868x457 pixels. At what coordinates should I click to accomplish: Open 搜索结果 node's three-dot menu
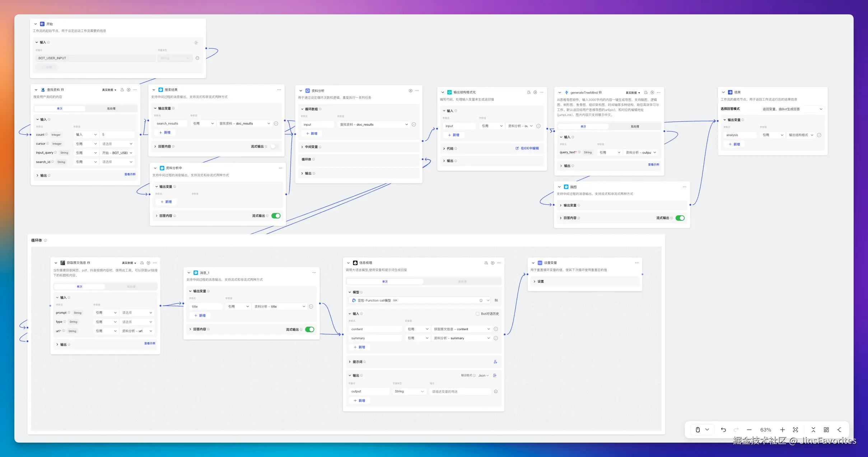tap(279, 90)
